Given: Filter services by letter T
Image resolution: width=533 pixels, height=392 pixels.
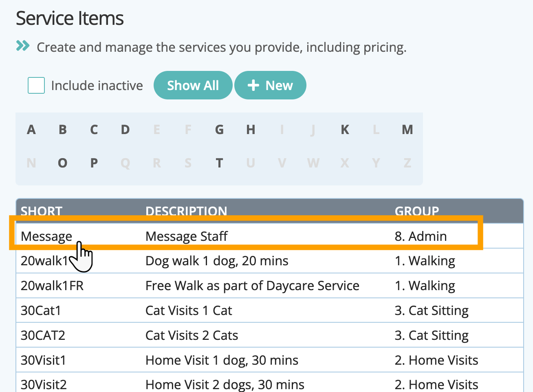Looking at the screenshot, I should [x=219, y=163].
